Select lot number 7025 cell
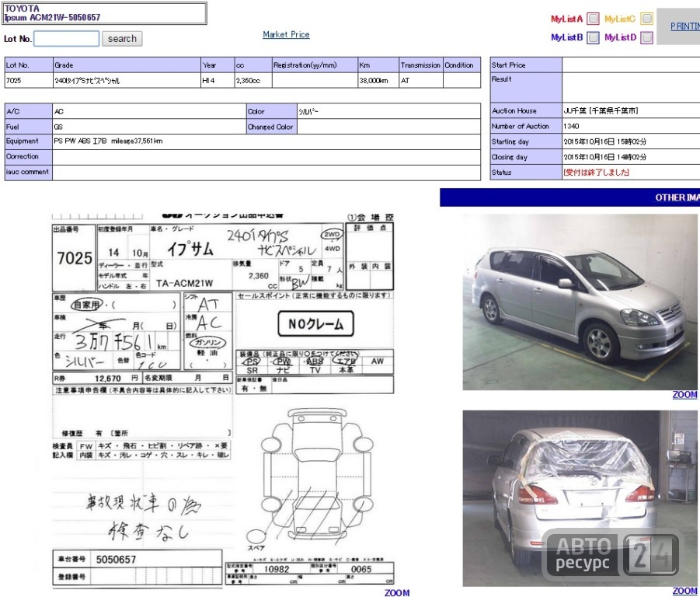This screenshot has height=597, width=700. click(29, 80)
